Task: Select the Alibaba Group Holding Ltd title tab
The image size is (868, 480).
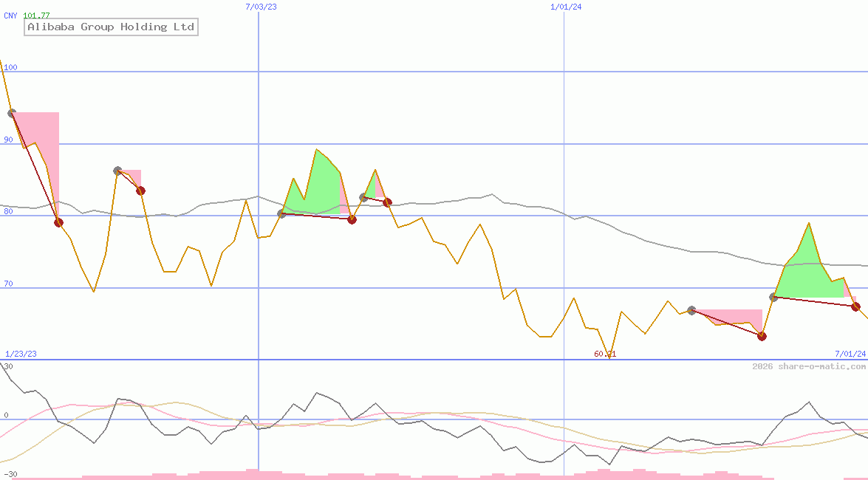Action: [x=111, y=27]
